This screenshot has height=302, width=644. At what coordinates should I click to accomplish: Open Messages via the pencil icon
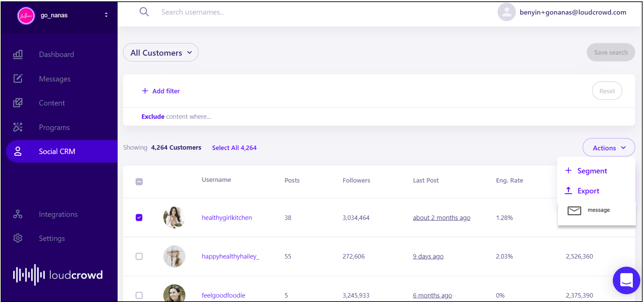(18, 79)
